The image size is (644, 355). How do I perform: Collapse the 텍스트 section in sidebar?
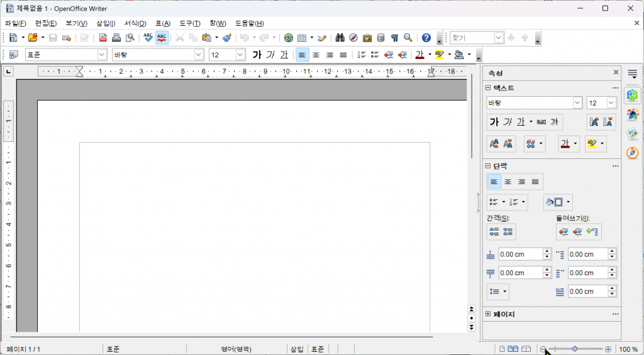(x=488, y=88)
